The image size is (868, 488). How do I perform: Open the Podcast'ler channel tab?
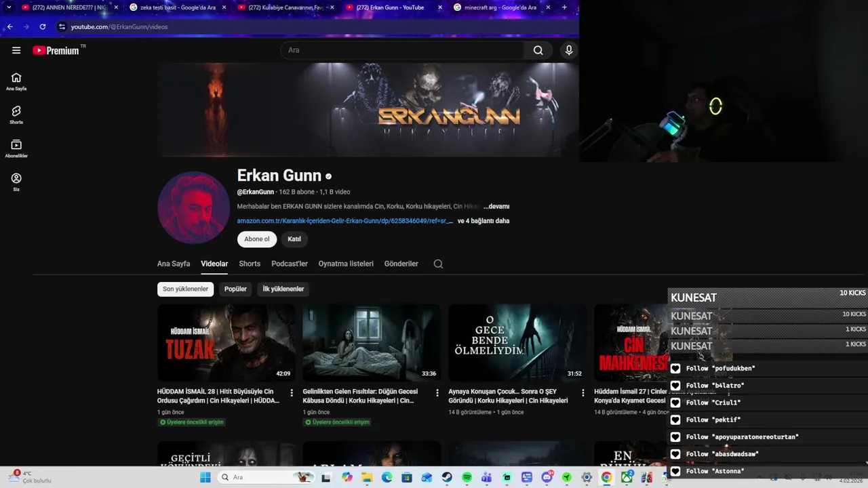click(x=290, y=264)
